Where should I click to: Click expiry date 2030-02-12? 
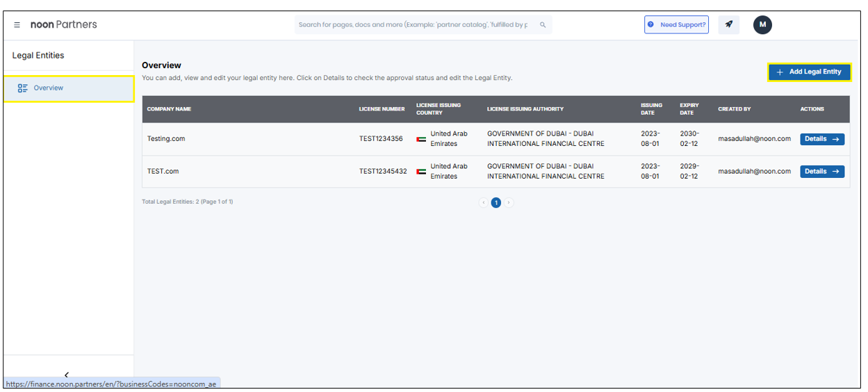(689, 139)
